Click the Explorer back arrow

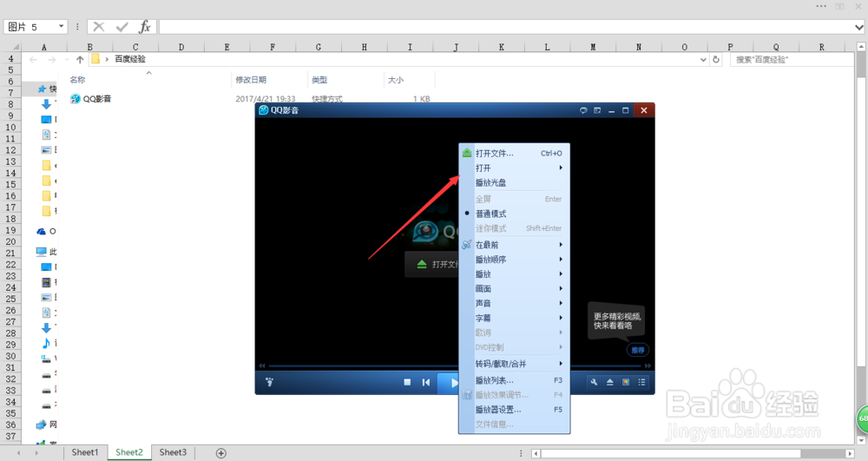click(33, 59)
